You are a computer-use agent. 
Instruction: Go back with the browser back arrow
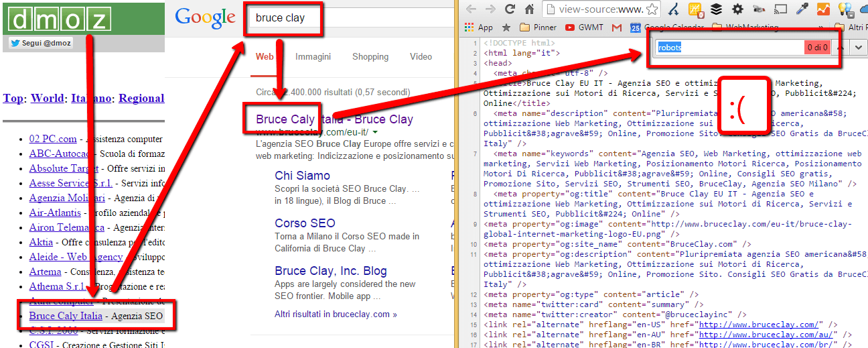tap(471, 9)
